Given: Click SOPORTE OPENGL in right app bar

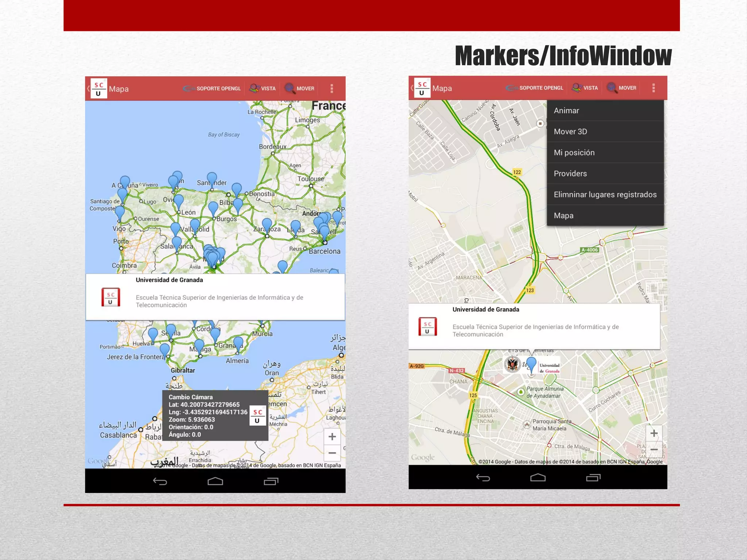Looking at the screenshot, I should tap(535, 88).
